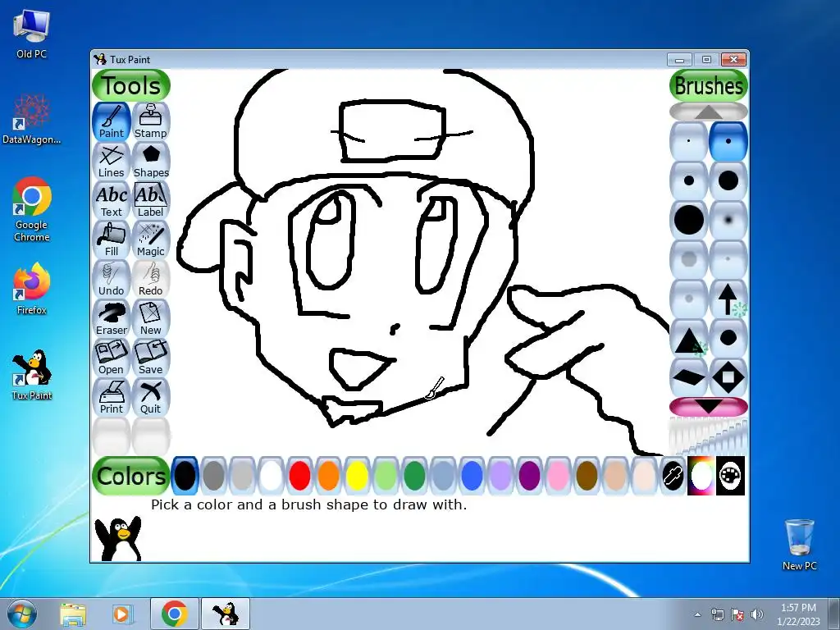This screenshot has width=840, height=630.
Task: Select the grey octagon fuzzy brush
Action: [x=689, y=259]
